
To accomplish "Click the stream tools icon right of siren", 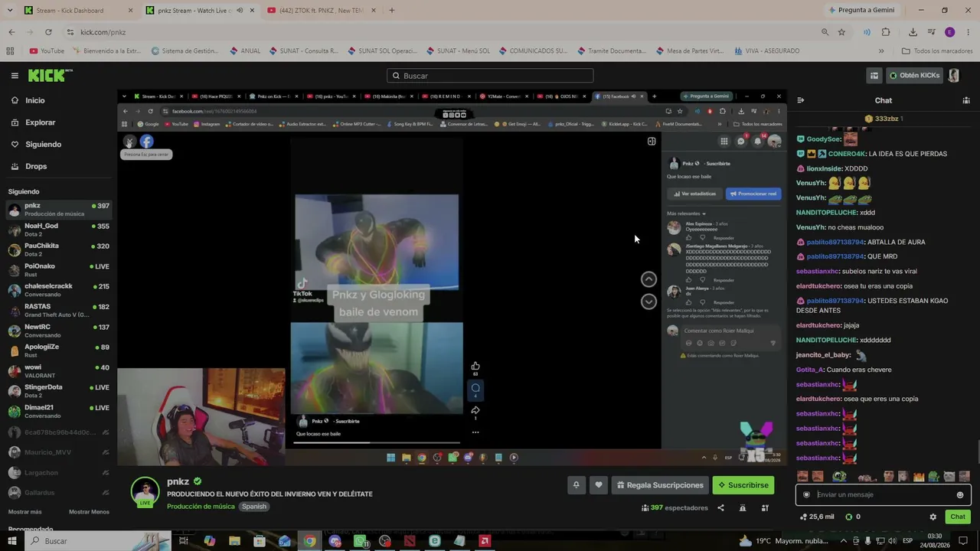I will [765, 507].
